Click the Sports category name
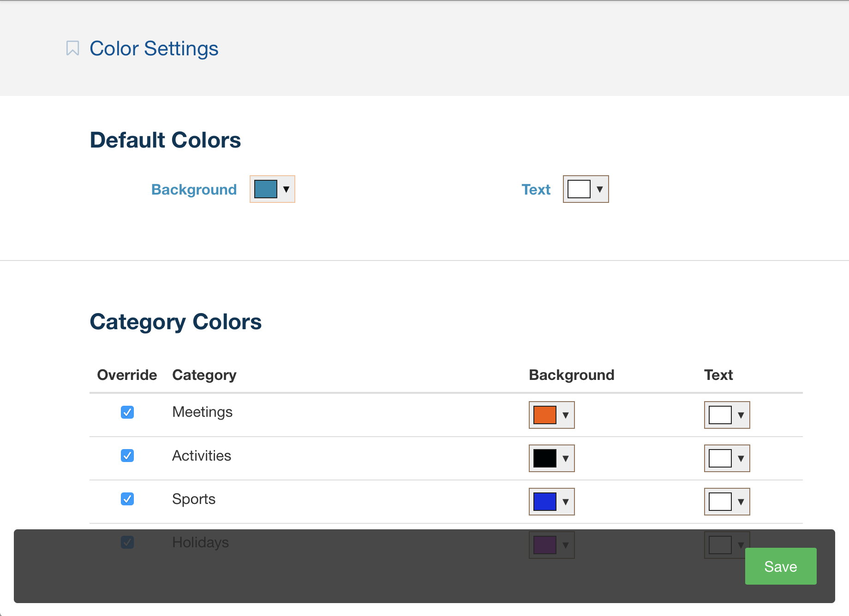Image resolution: width=849 pixels, height=616 pixels. coord(194,499)
